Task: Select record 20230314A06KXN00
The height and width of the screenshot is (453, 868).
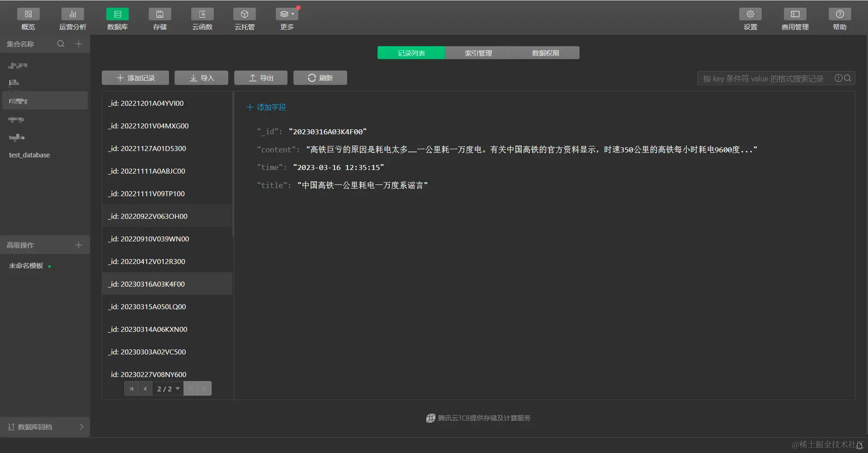Action: tap(167, 329)
